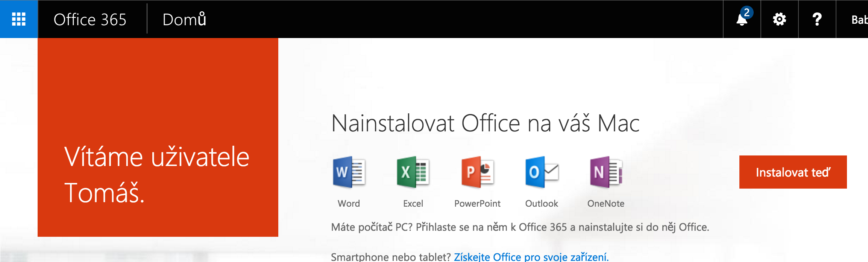Image resolution: width=868 pixels, height=262 pixels.
Task: Click the Office 365 brand title
Action: click(x=90, y=20)
